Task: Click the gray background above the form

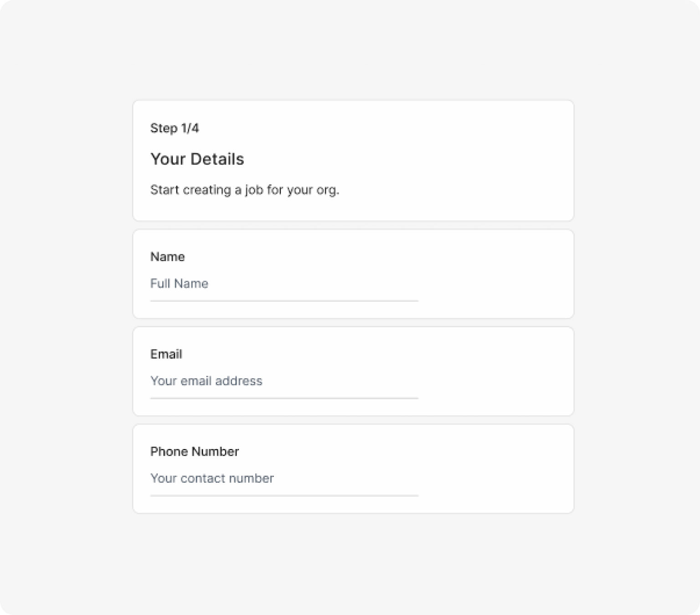Action: (x=350, y=50)
